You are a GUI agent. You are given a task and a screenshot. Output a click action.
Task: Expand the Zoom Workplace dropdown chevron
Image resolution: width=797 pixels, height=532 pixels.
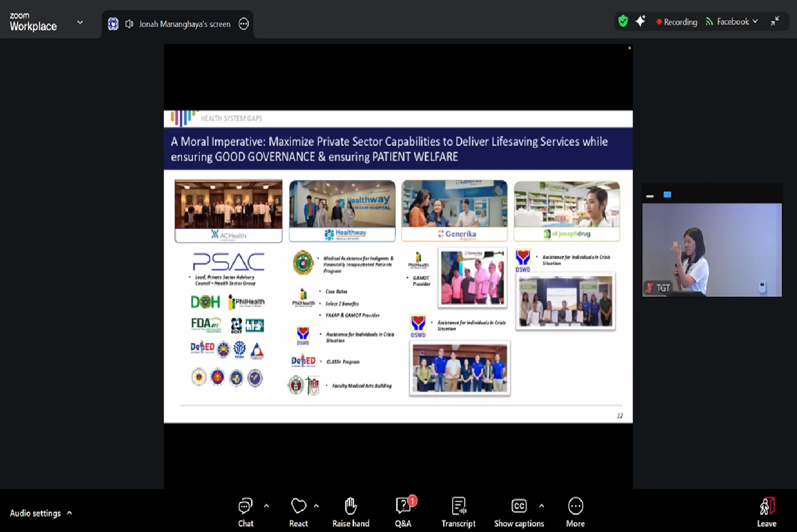[x=80, y=22]
